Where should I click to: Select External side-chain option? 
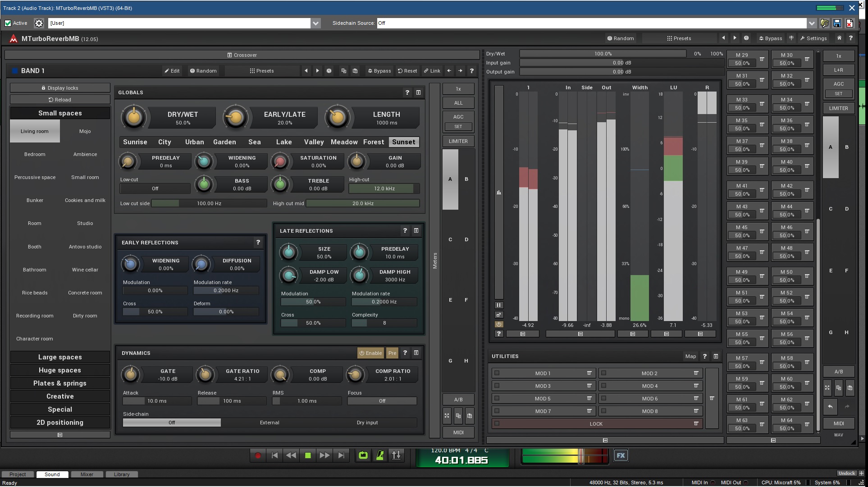(270, 423)
